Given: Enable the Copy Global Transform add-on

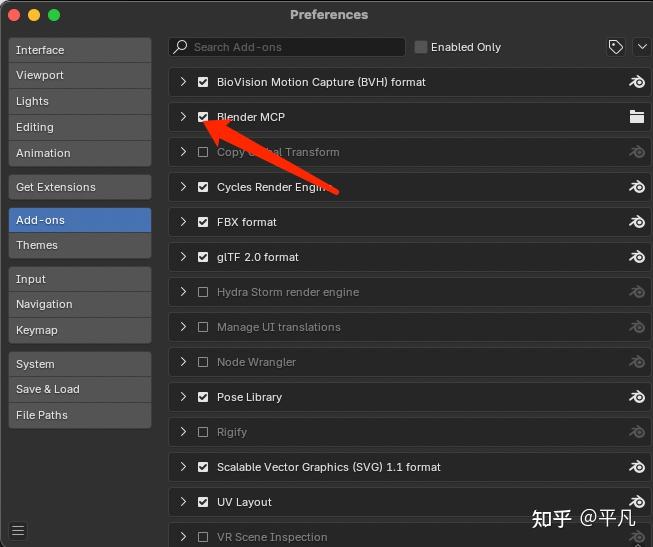Looking at the screenshot, I should pyautogui.click(x=204, y=152).
